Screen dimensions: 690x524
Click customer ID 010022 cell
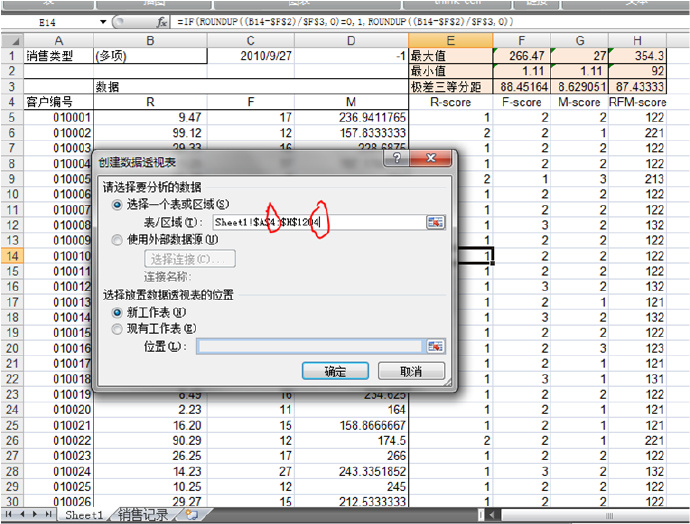(x=58, y=440)
